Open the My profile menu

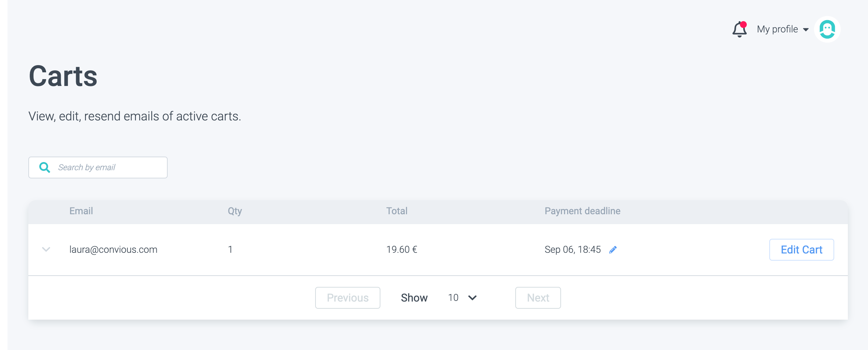777,29
